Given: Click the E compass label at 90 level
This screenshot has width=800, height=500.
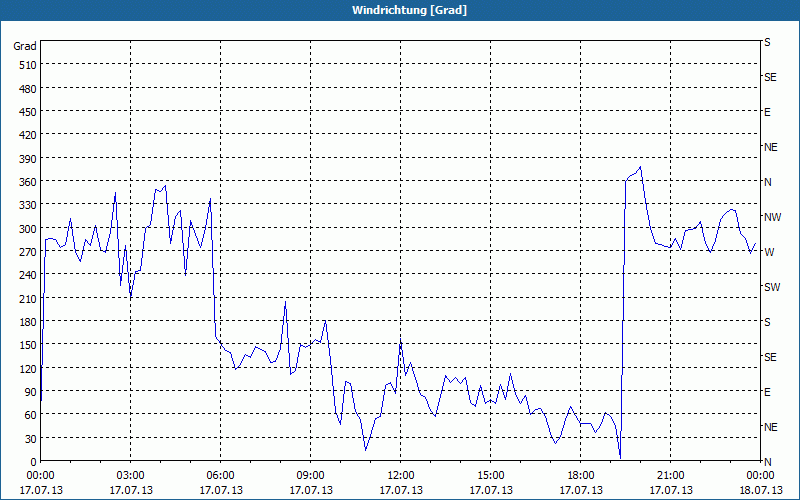Looking at the screenshot, I should tap(767, 392).
